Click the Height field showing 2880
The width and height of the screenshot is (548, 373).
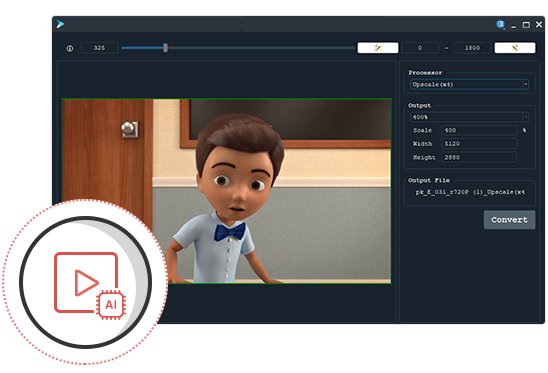pos(479,157)
